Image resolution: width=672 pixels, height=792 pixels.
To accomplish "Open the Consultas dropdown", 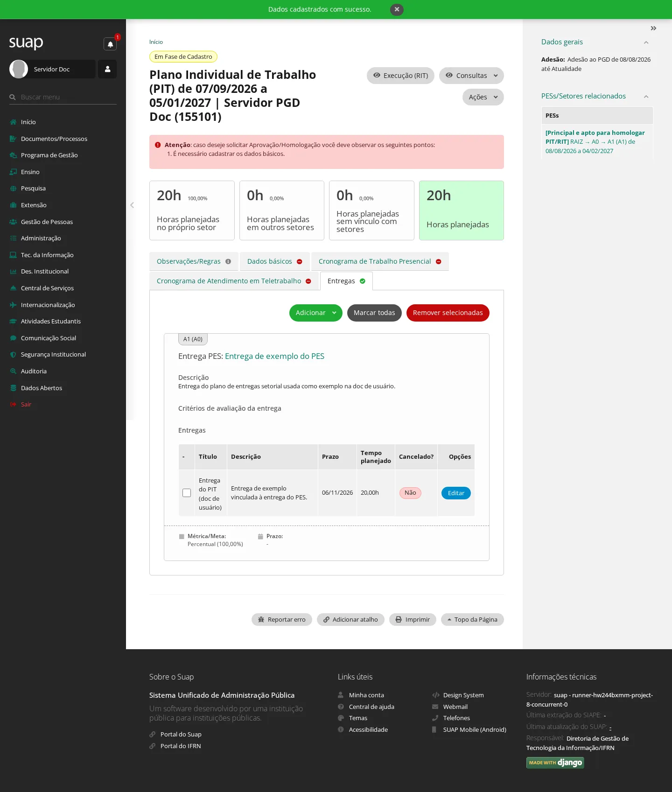I will click(x=471, y=76).
